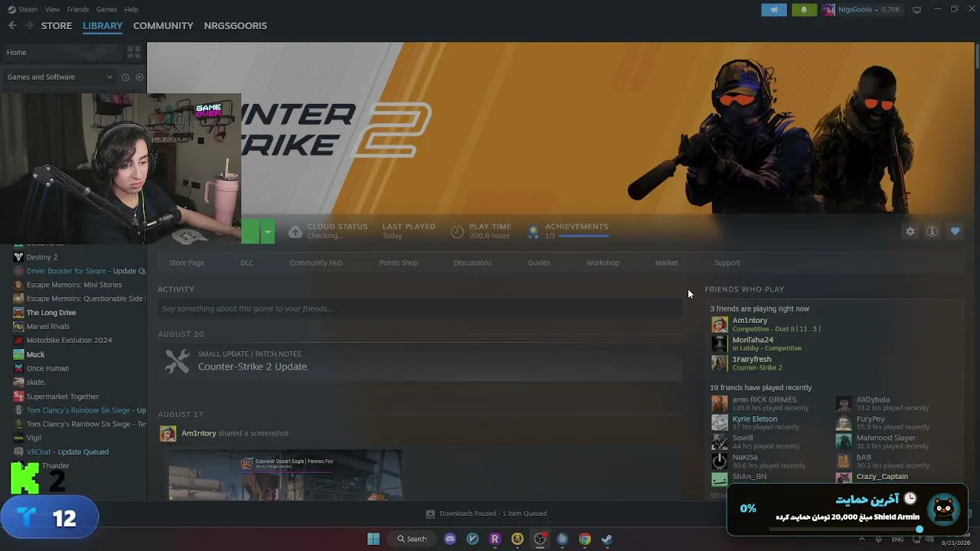The image size is (980, 551).
Task: Open Kyrie Eleison's friend avatar
Action: [x=720, y=422]
